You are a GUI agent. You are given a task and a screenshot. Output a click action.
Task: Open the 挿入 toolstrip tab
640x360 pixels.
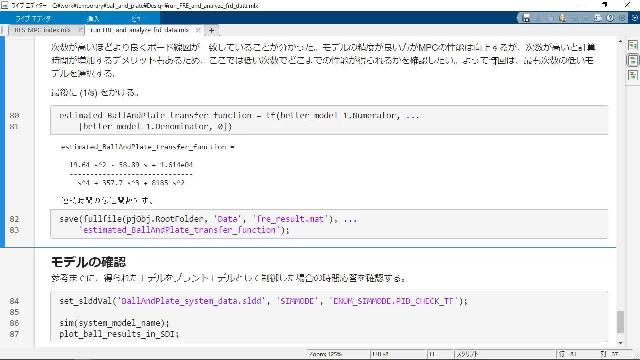click(x=93, y=19)
